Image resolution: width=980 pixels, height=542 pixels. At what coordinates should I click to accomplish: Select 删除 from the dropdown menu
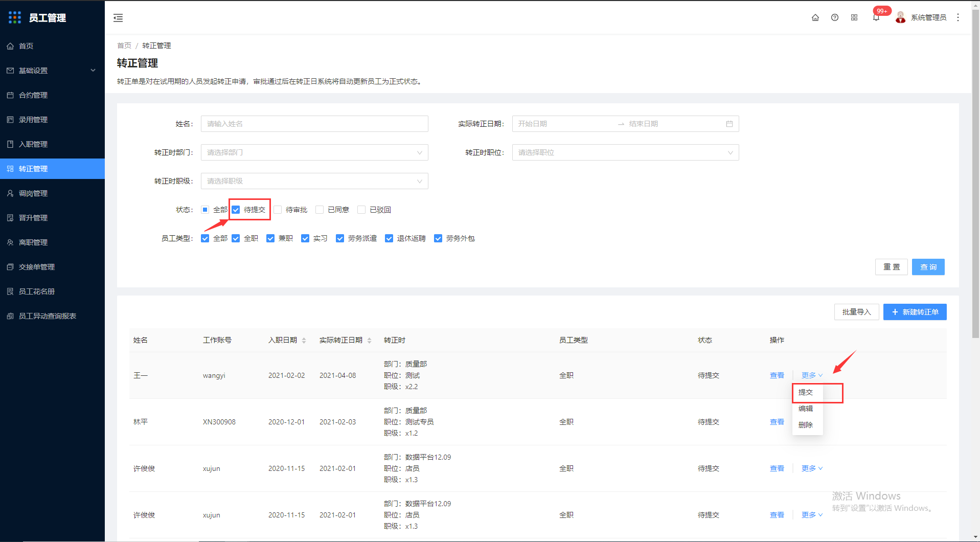807,425
